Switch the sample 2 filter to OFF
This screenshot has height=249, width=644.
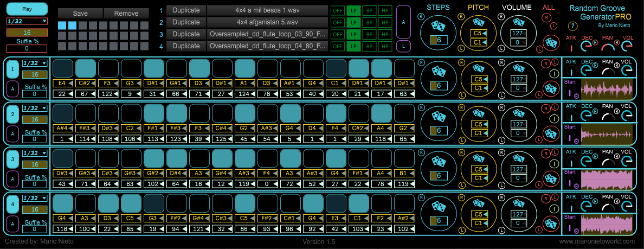tap(337, 22)
